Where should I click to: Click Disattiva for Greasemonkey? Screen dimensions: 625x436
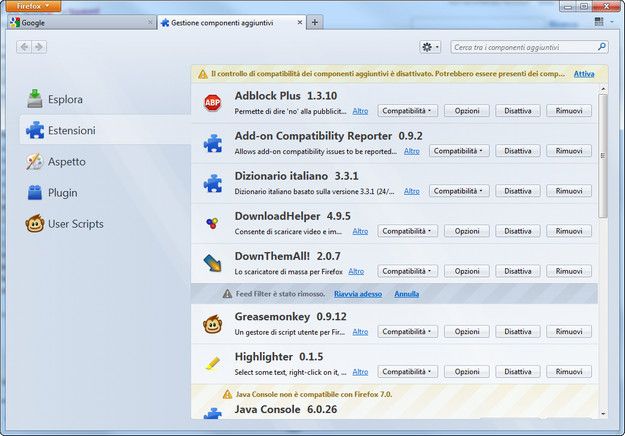518,332
